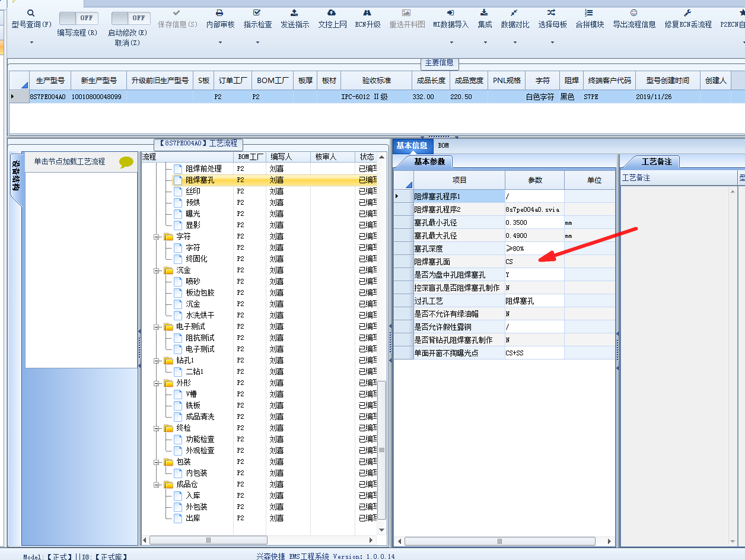Click the 集成 download icon
The height and width of the screenshot is (560, 745).
pyautogui.click(x=484, y=12)
